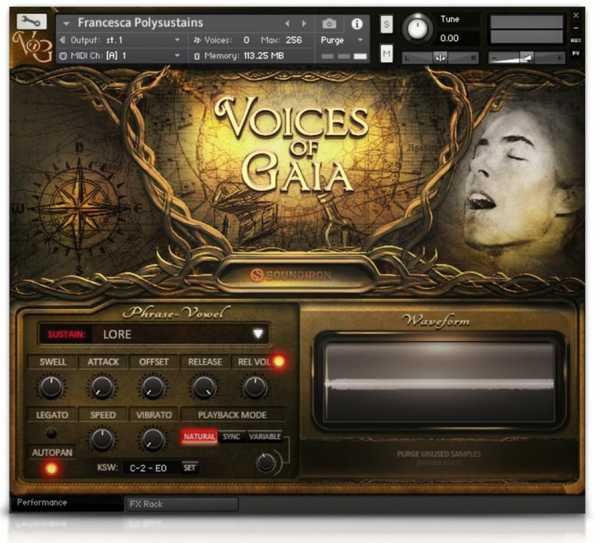
Task: Toggle the Mute M button
Action: (386, 54)
